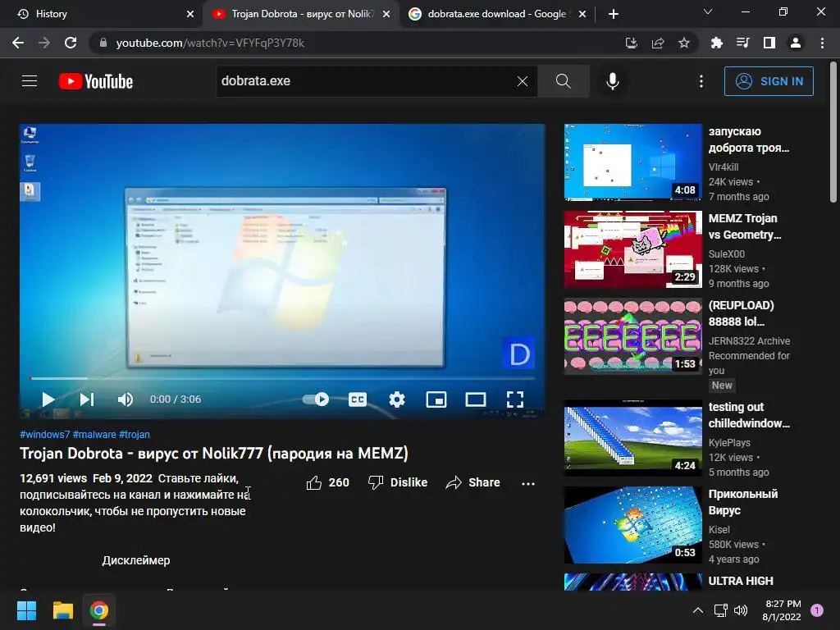The width and height of the screenshot is (840, 630).
Task: Open the network icon in system tray
Action: [720, 610]
